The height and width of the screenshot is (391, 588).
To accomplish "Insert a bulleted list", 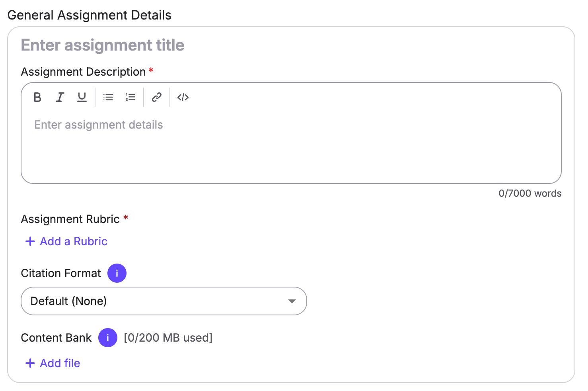I will (108, 97).
